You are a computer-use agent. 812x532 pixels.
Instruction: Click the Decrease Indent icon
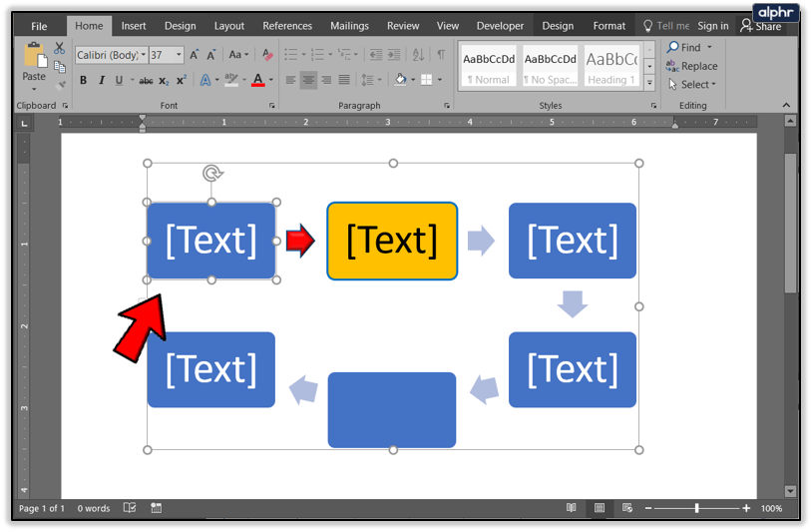pyautogui.click(x=376, y=55)
